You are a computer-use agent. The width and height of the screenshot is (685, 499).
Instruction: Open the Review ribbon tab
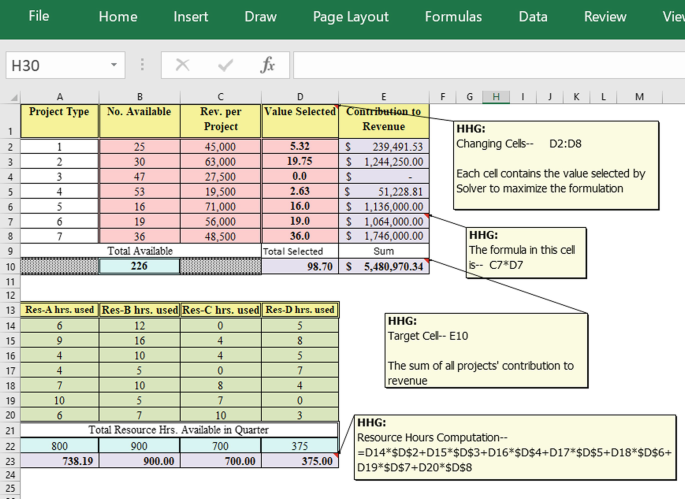click(x=605, y=17)
